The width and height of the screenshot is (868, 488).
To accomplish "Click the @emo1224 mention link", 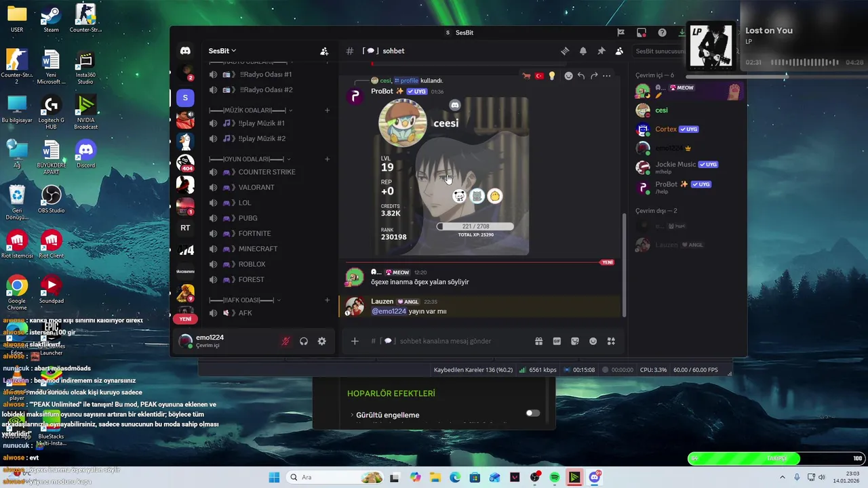I will coord(389,312).
